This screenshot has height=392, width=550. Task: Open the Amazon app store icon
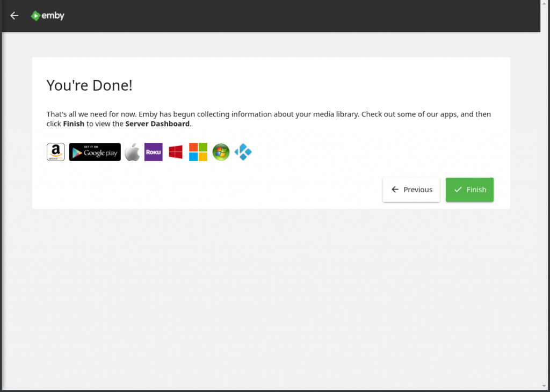[x=56, y=152]
